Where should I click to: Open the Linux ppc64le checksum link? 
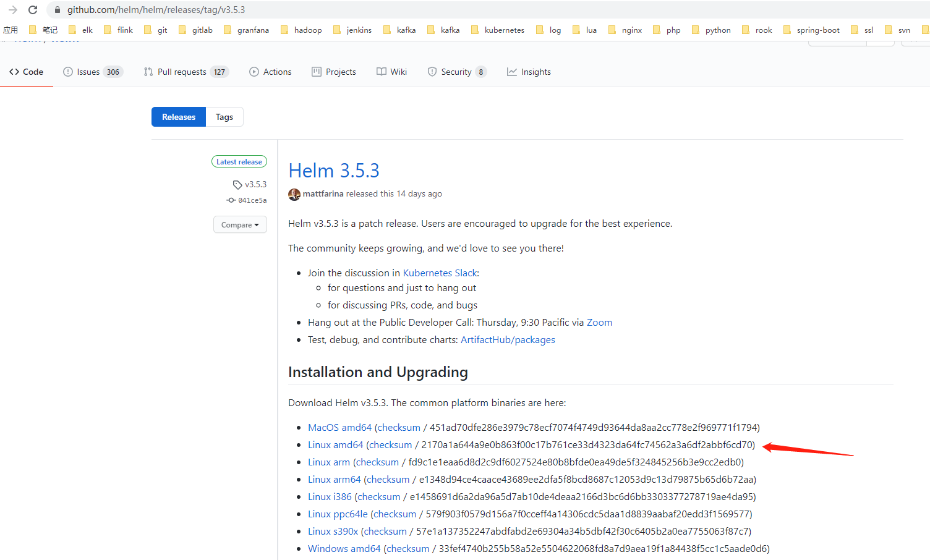tap(395, 514)
